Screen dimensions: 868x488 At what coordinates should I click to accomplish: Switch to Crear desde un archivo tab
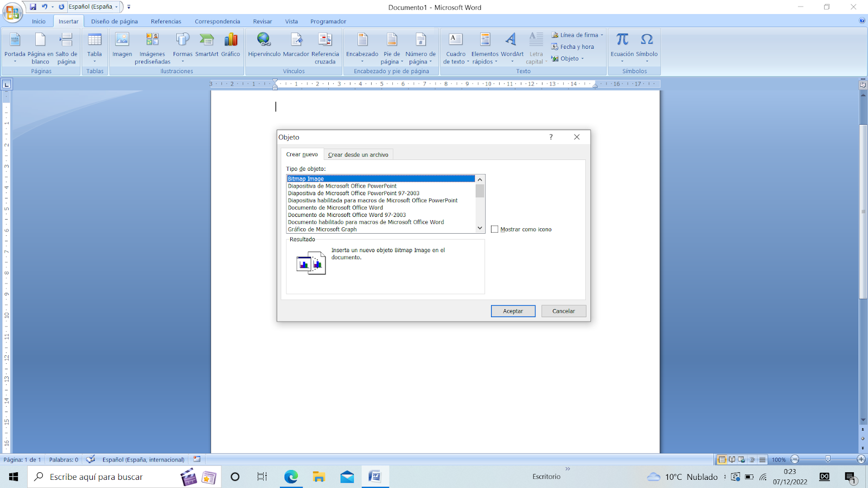point(358,155)
